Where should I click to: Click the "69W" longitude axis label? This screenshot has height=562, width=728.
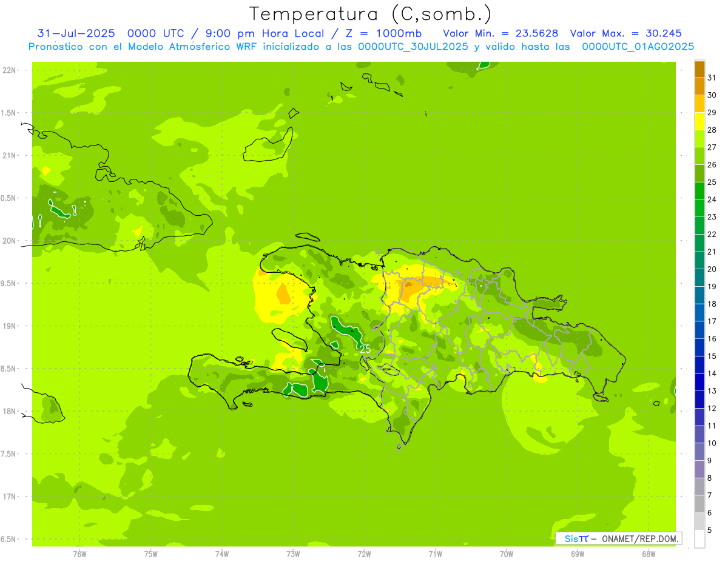point(578,554)
